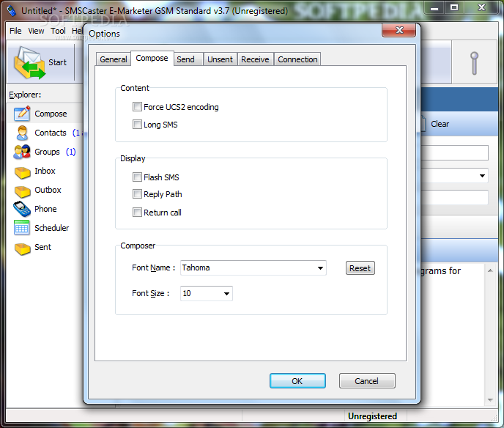Click scrollbar down arrow in message area
The width and height of the screenshot is (504, 428).
[490, 400]
